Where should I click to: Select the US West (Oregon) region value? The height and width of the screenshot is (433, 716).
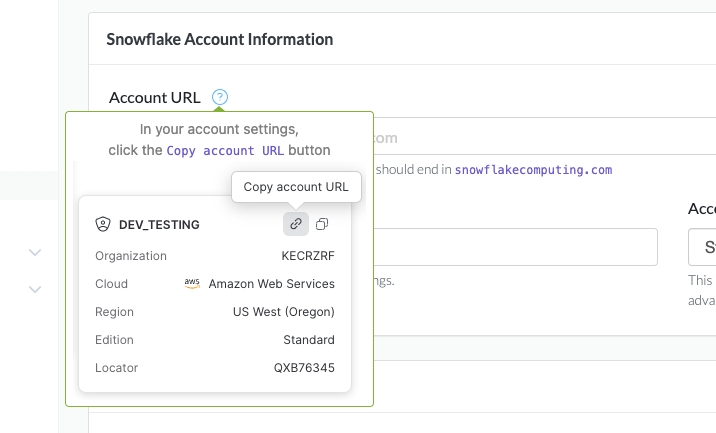pyautogui.click(x=283, y=312)
